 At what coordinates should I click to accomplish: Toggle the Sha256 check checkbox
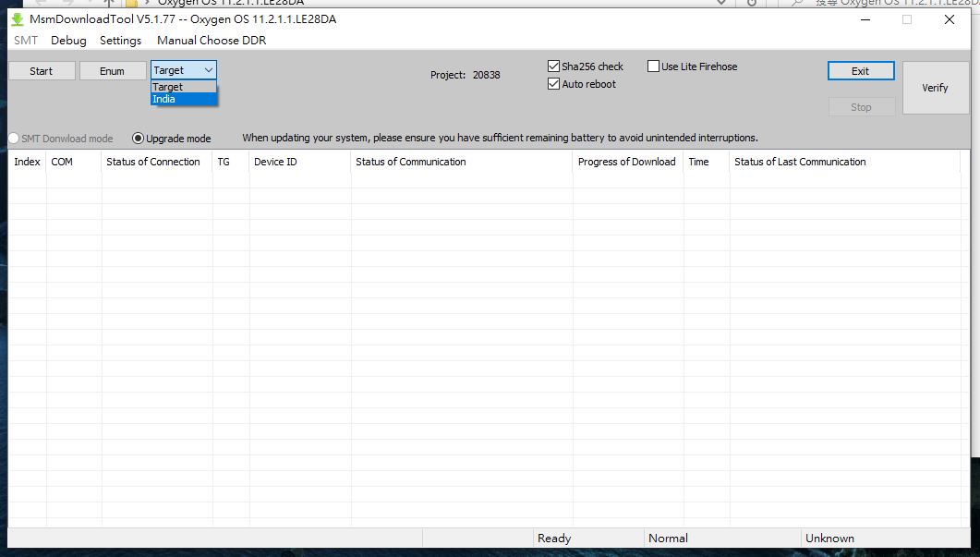pyautogui.click(x=553, y=67)
